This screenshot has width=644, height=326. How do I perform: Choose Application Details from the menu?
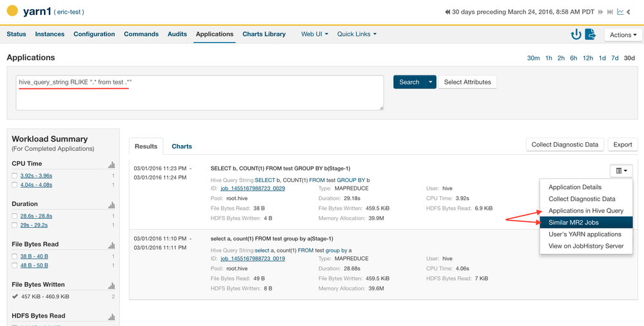point(586,187)
